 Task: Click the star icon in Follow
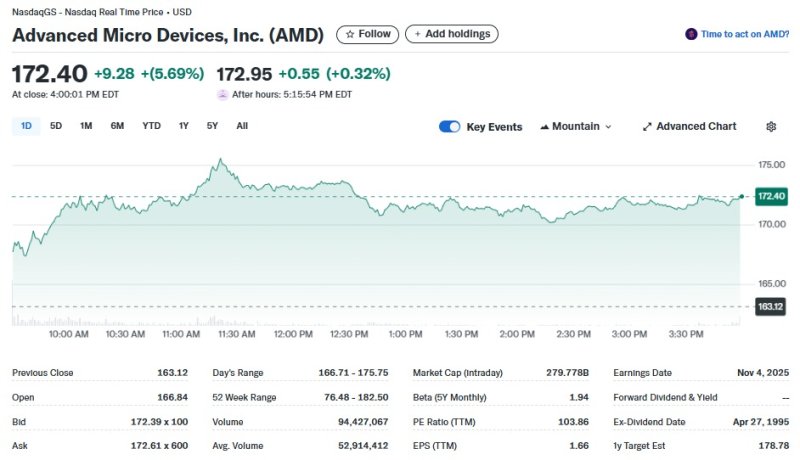350,34
